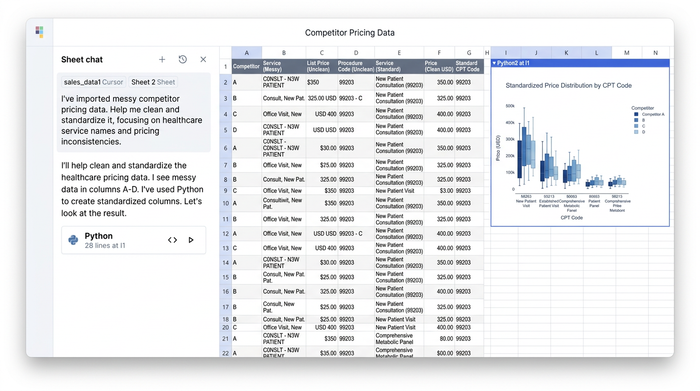Select the Sheet 2 Sheet context chip
Screen dimensions: 700x391
(x=153, y=82)
